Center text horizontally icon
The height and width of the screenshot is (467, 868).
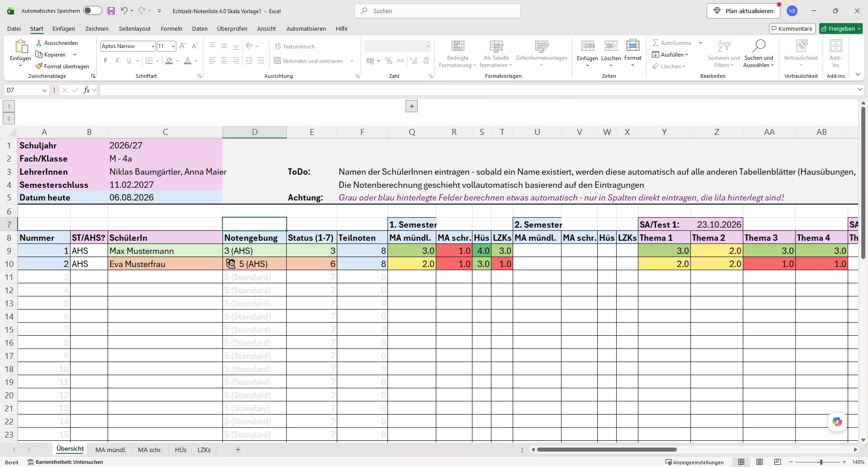coord(224,61)
